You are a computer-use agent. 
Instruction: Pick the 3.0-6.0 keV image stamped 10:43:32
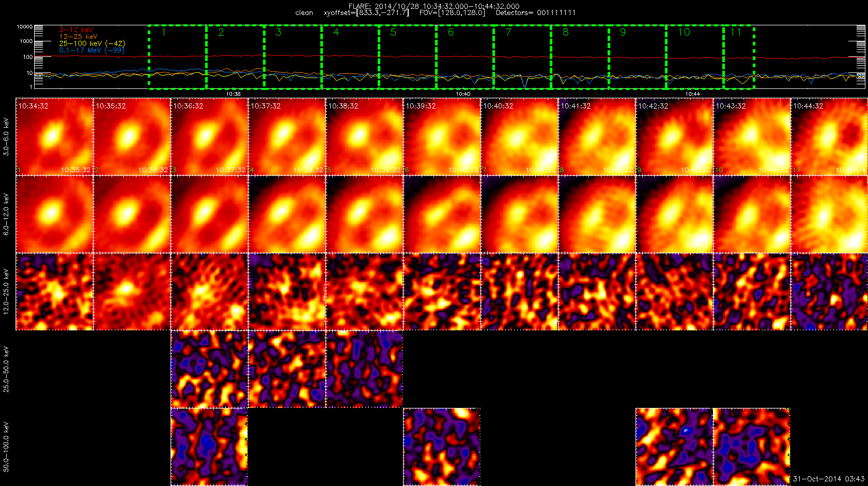(752, 136)
